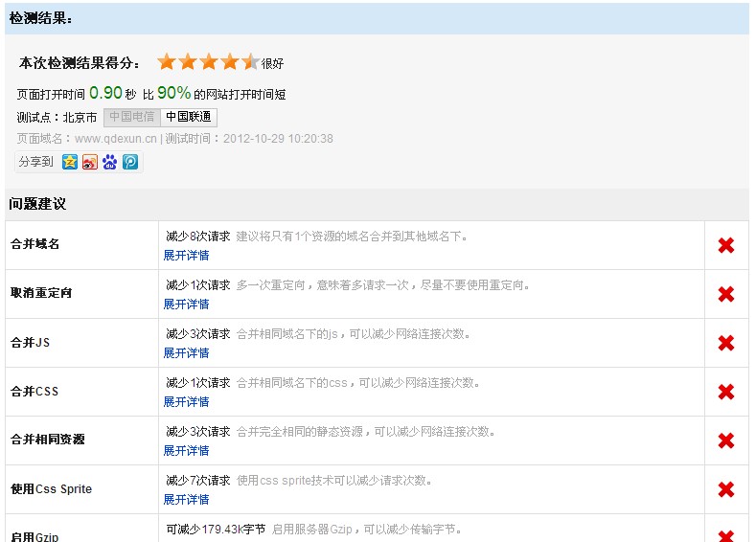Viewport: 756px width, 542px height.
Task: Click the 分享到 share label
Action: [x=36, y=162]
